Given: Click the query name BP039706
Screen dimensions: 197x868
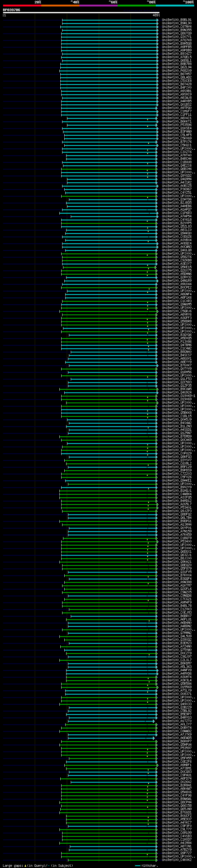Looking at the screenshot, I should [11, 10].
